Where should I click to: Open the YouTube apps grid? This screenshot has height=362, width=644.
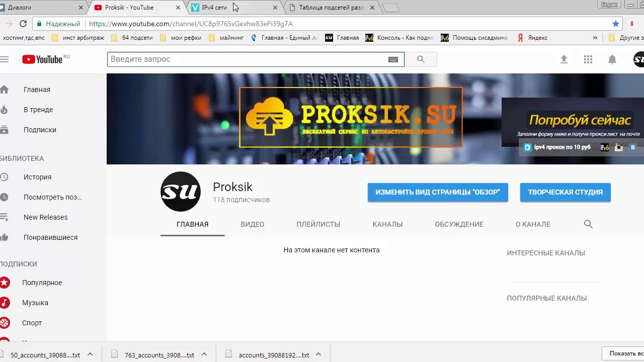click(588, 59)
